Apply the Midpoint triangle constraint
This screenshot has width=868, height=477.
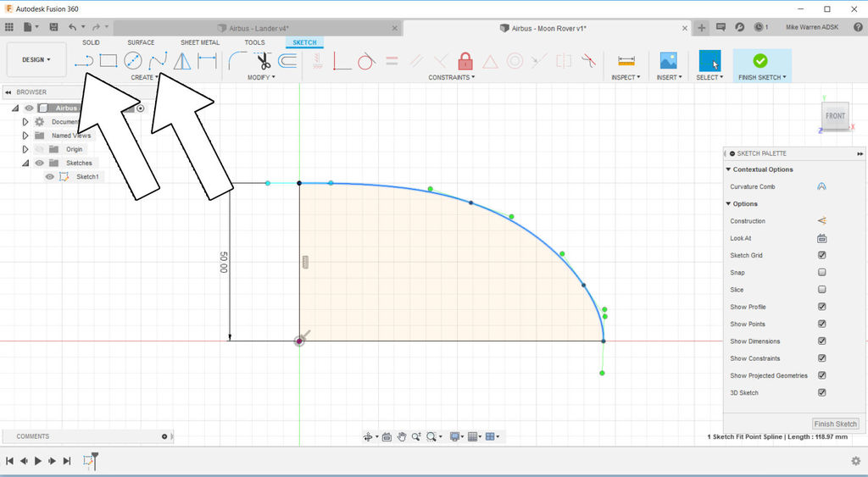(490, 61)
